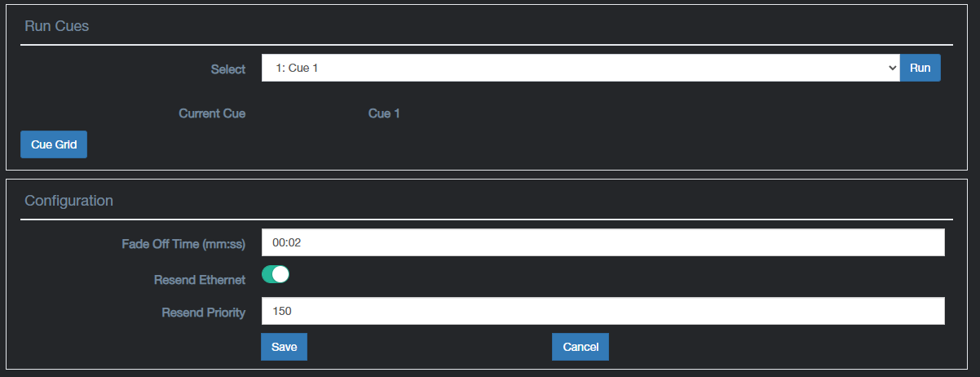Disable the Resend Ethernet toggle
This screenshot has height=377, width=980.
click(x=276, y=275)
